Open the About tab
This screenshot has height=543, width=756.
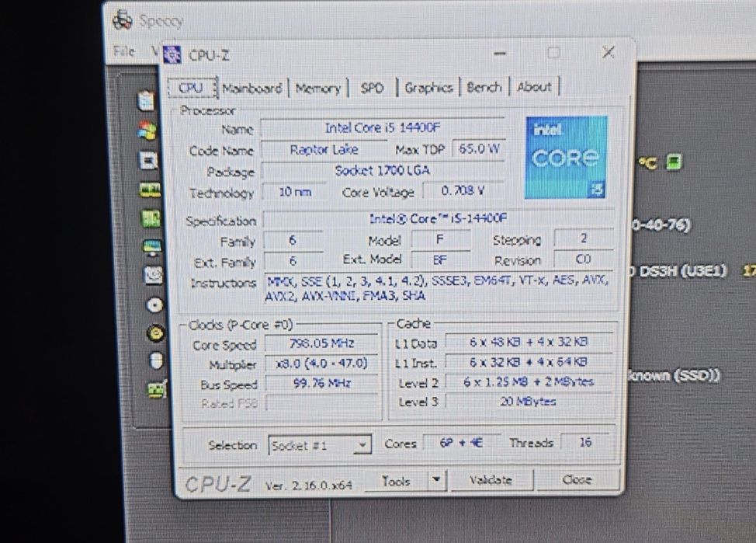tap(534, 87)
